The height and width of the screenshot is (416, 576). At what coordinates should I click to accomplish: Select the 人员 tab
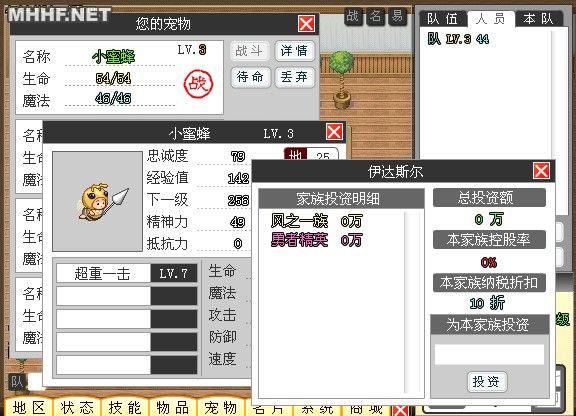click(x=491, y=18)
